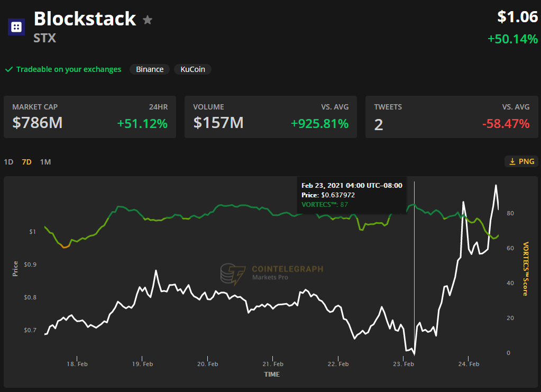Click the VORTECS™: 87 tooltip value
The image size is (541, 392).
pos(325,205)
